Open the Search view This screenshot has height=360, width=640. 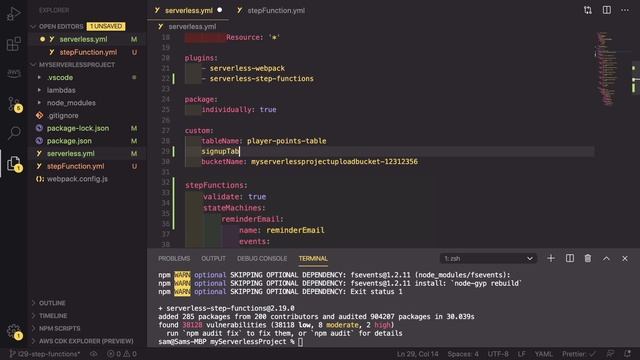coord(14,133)
